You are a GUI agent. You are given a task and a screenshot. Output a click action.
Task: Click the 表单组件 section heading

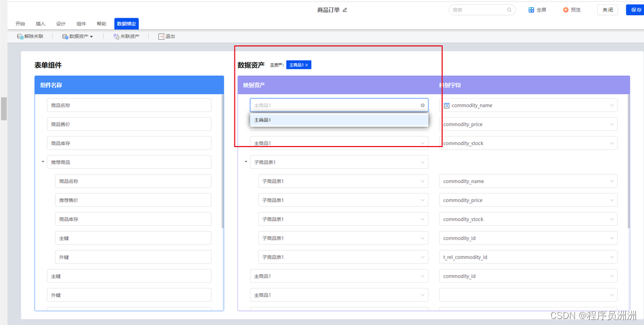(x=48, y=65)
